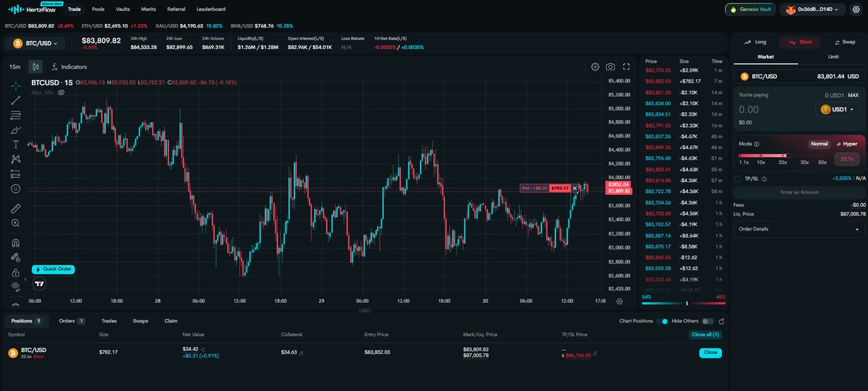Open the Trade tab in top navigation
The width and height of the screenshot is (868, 391).
75,9
